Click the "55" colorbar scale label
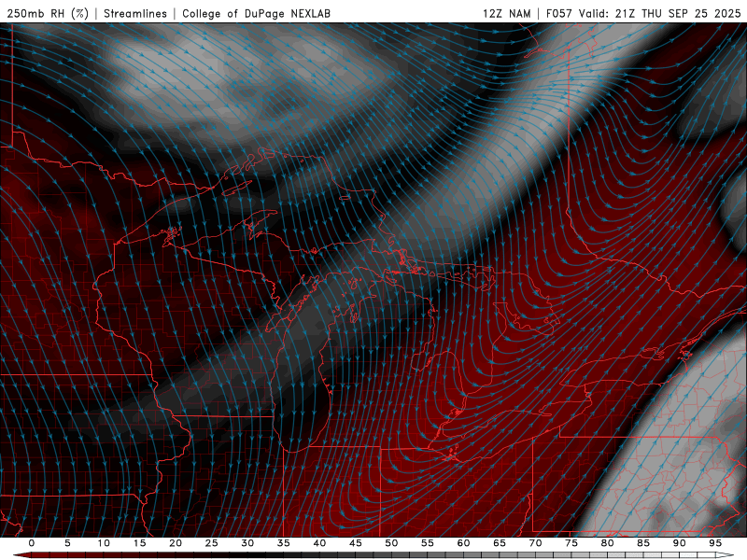747x560 pixels. pyautogui.click(x=428, y=543)
